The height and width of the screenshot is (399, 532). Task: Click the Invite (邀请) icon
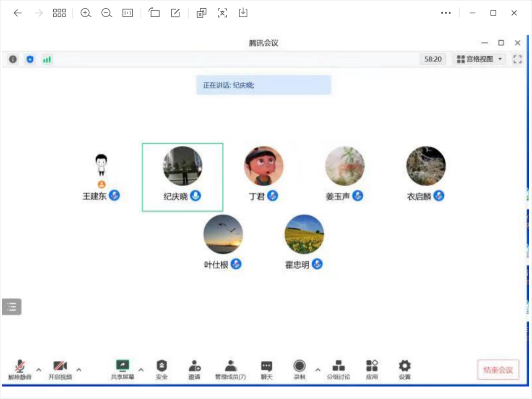coord(194,366)
